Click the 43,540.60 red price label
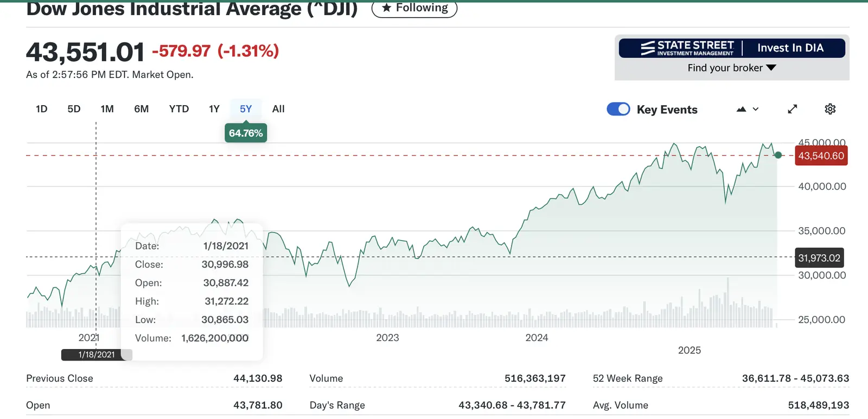The width and height of the screenshot is (868, 419). pyautogui.click(x=821, y=156)
